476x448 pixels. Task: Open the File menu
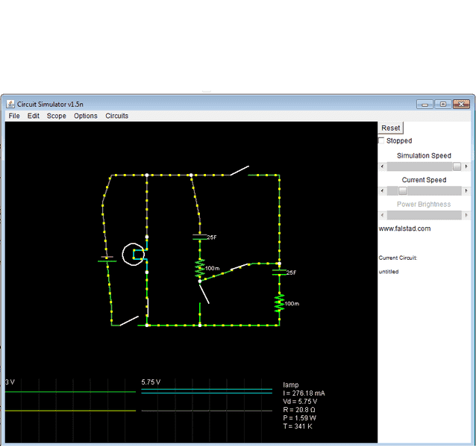pyautogui.click(x=14, y=116)
